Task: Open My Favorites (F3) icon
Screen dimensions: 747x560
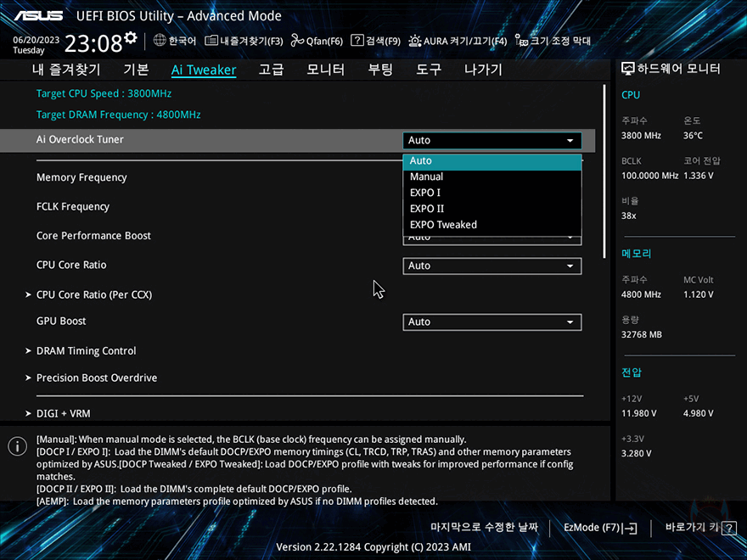Action: point(211,41)
